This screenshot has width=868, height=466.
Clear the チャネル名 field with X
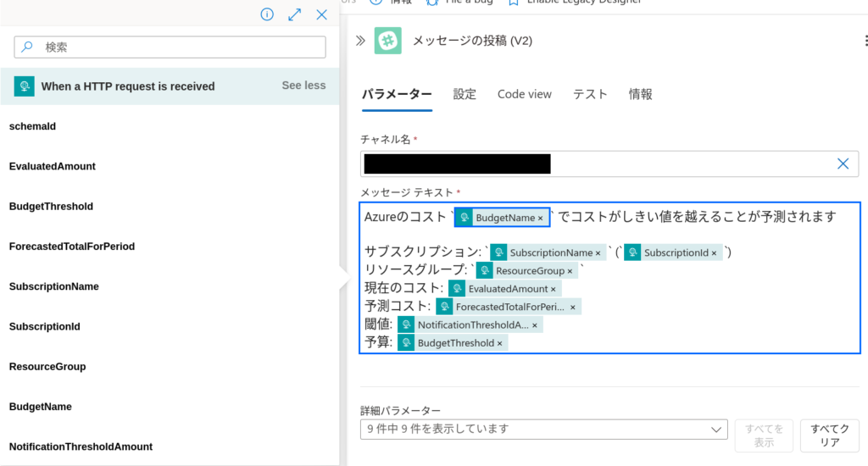843,164
